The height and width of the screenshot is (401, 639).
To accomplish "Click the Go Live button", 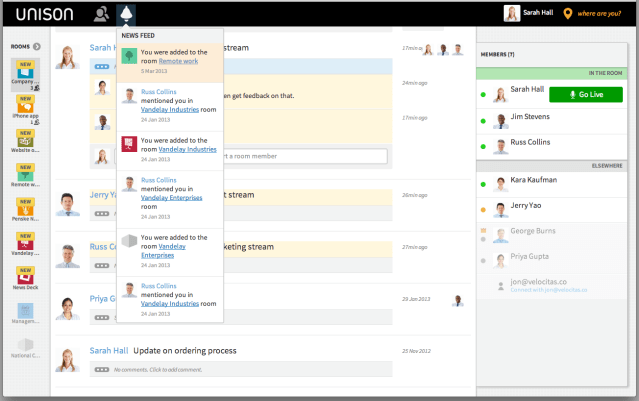I will coord(586,94).
